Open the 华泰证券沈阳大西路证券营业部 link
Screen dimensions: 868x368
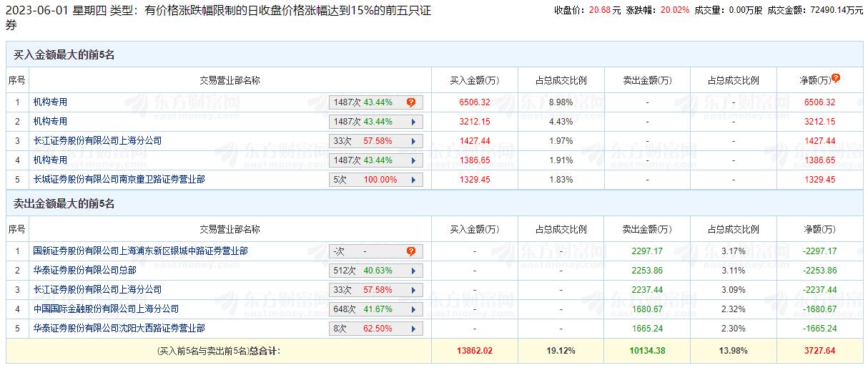coord(119,329)
